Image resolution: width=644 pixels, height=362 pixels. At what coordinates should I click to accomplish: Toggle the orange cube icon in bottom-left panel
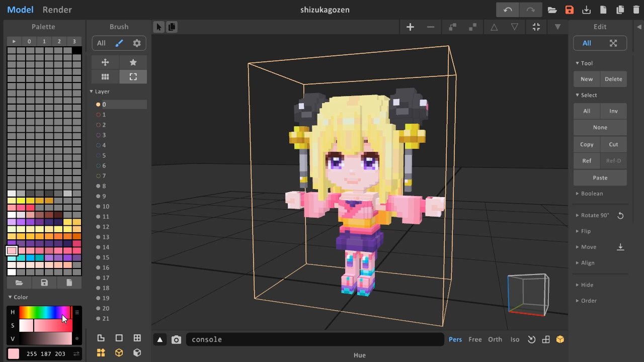pos(119,353)
